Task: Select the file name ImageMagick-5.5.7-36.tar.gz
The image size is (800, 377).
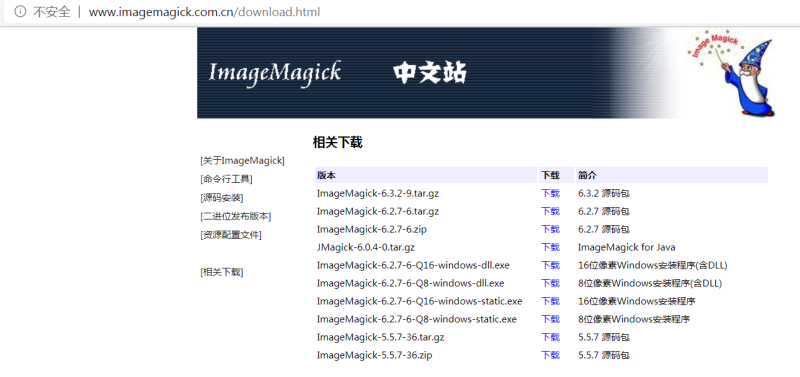Action: 380,337
